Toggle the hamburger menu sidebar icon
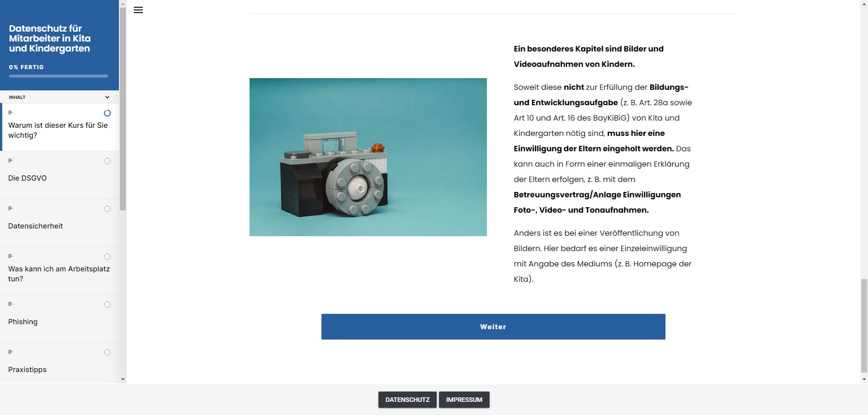This screenshot has height=415, width=868. click(x=138, y=10)
